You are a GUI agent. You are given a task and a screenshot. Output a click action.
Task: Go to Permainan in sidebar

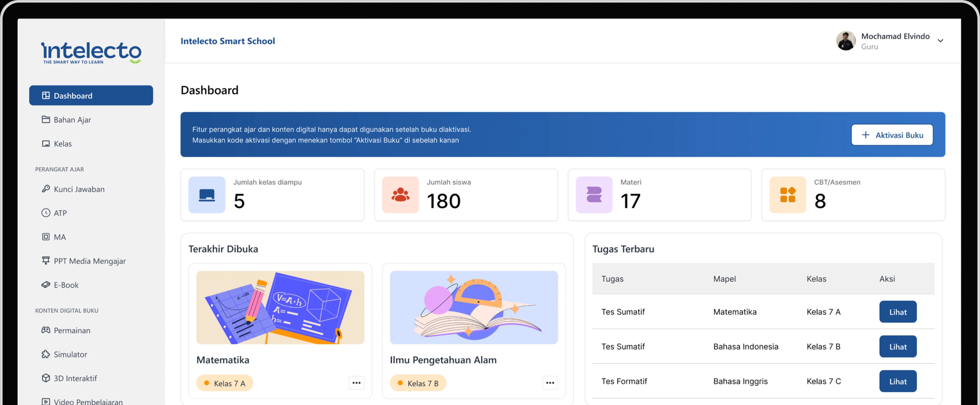[x=91, y=330]
